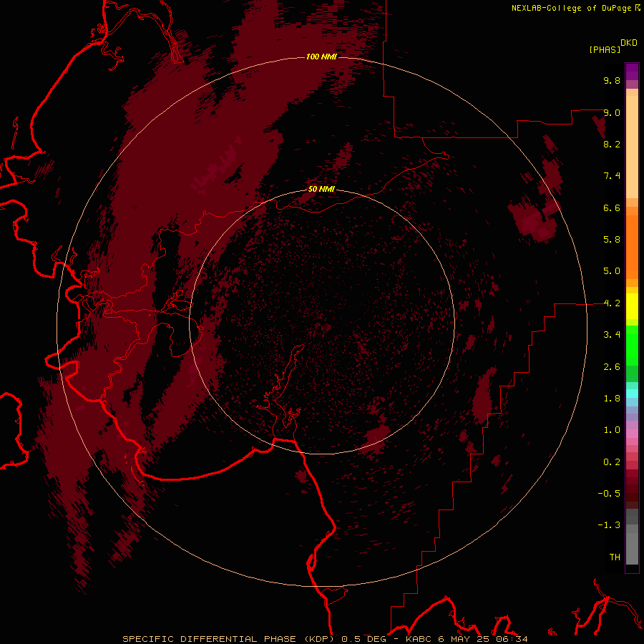Click the NEXLAB-College of DuPage watermark text
644x644 pixels.
(572, 8)
